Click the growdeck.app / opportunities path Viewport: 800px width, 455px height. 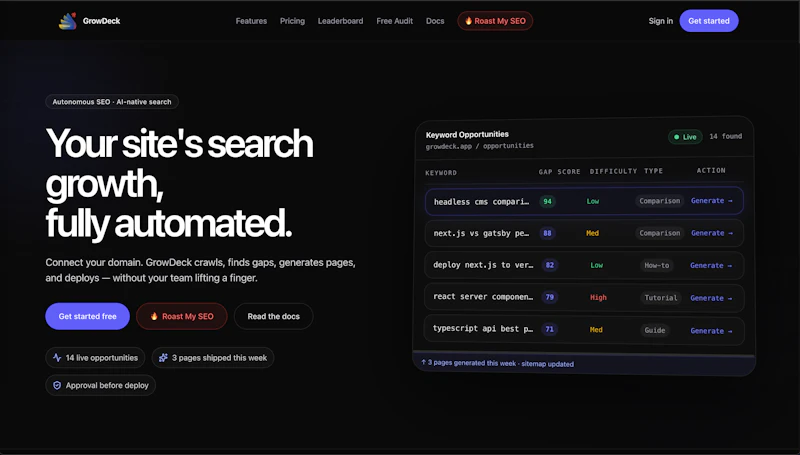pos(480,146)
